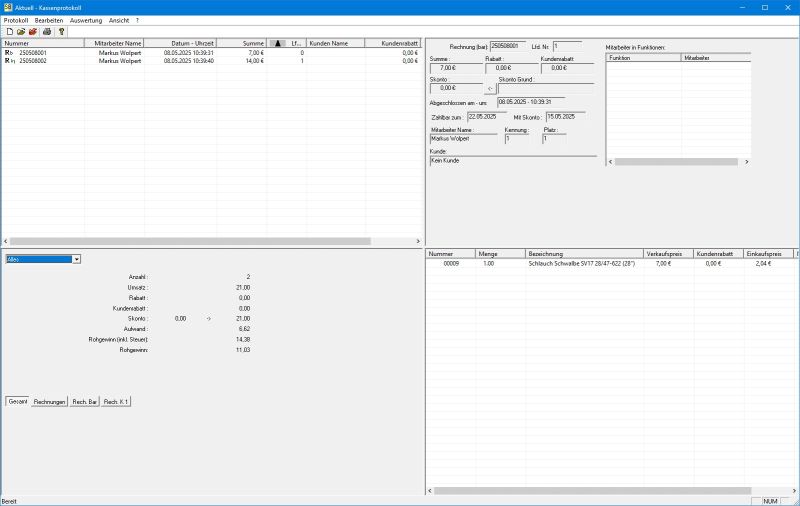The height and width of the screenshot is (506, 800).
Task: Open the Bearbeiten menu
Action: pyautogui.click(x=49, y=20)
